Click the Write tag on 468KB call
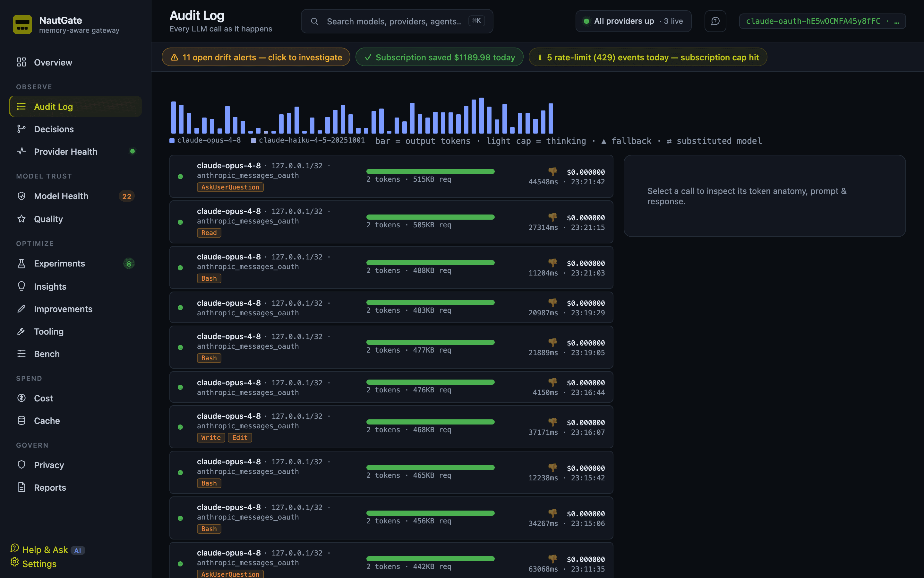924x578 pixels. pos(211,438)
